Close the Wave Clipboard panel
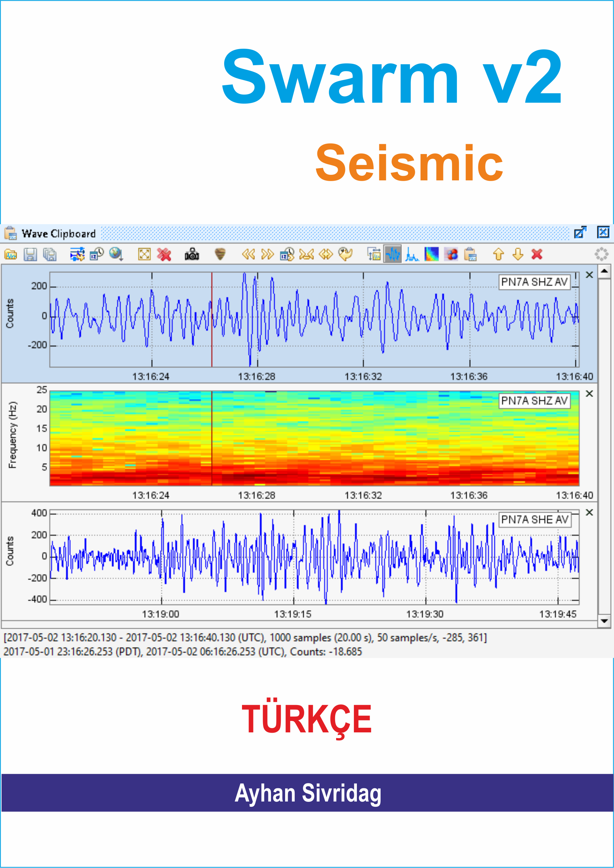The width and height of the screenshot is (614, 868). pyautogui.click(x=603, y=232)
